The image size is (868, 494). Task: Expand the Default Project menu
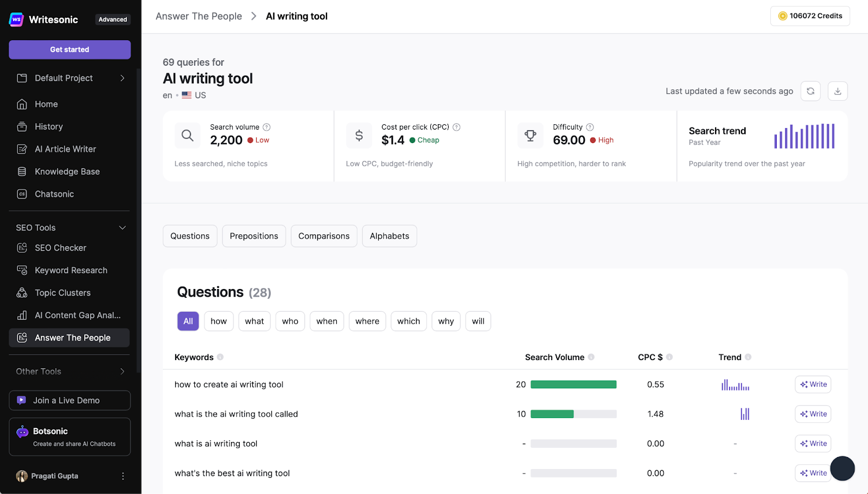click(x=123, y=78)
